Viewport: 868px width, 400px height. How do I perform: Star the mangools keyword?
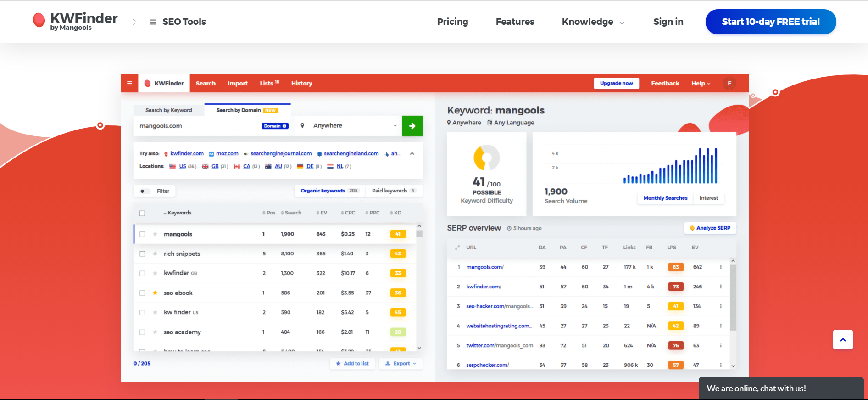155,234
